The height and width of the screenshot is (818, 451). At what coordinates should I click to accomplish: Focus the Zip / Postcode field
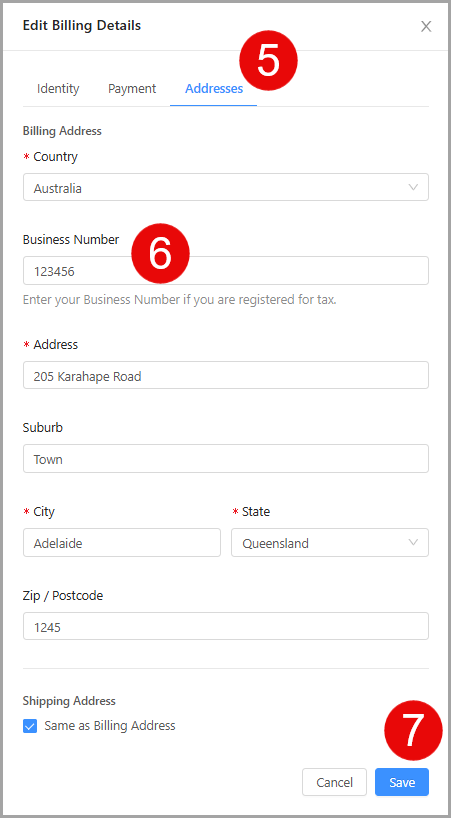[226, 626]
